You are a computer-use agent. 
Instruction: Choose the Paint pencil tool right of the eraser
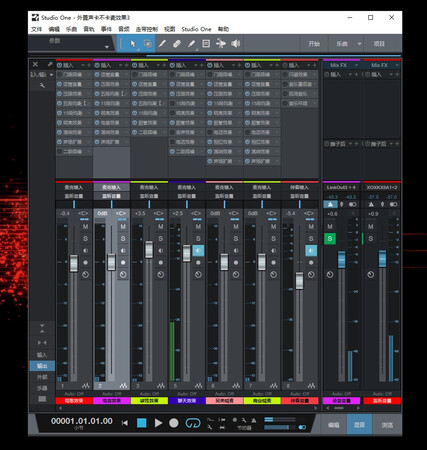(191, 44)
